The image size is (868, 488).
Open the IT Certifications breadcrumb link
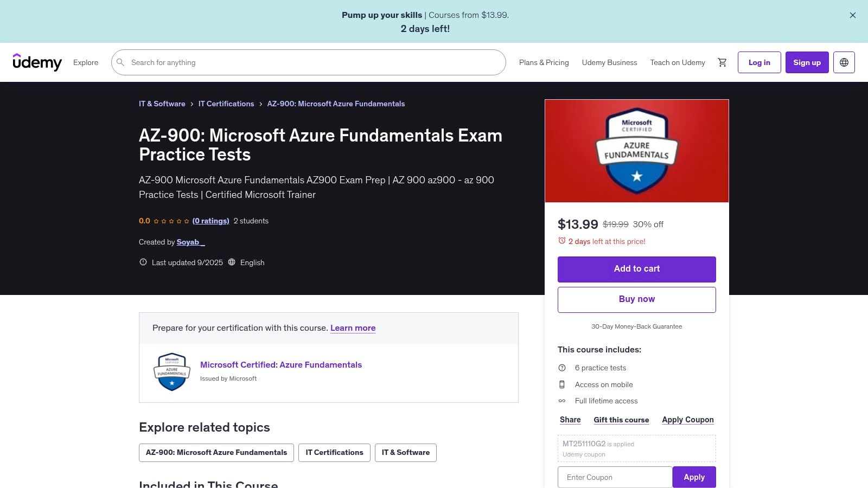point(226,104)
